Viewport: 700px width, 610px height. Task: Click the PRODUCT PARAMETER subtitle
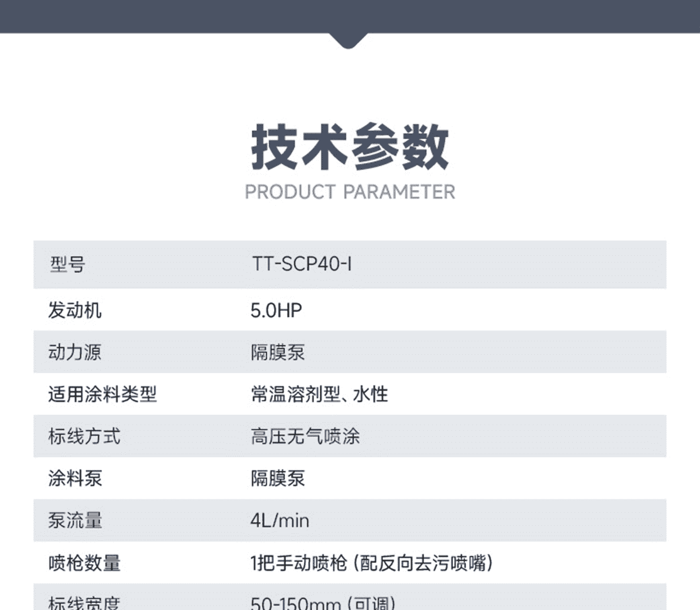click(x=350, y=192)
